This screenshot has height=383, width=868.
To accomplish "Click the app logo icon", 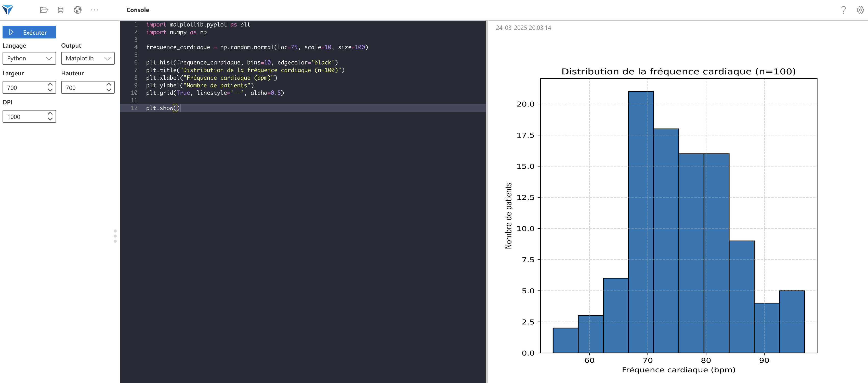I will pyautogui.click(x=7, y=10).
